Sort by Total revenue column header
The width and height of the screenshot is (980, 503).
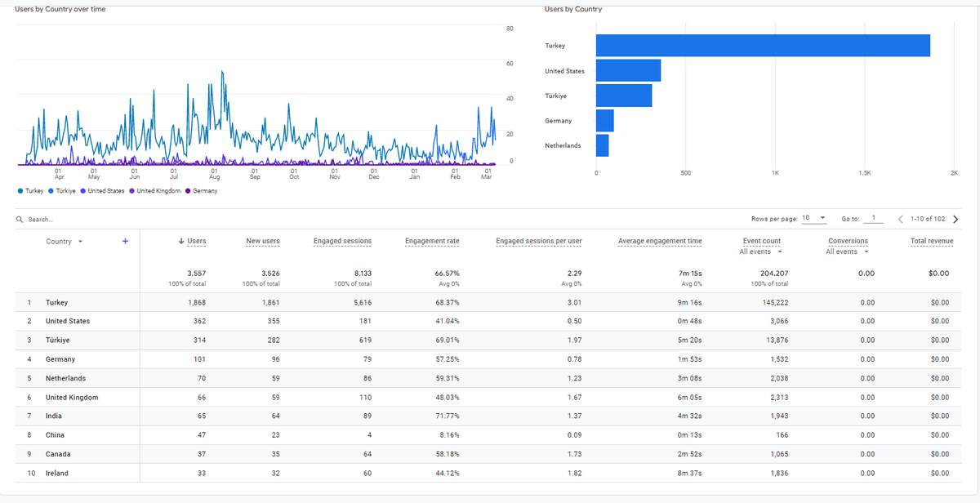tap(931, 241)
